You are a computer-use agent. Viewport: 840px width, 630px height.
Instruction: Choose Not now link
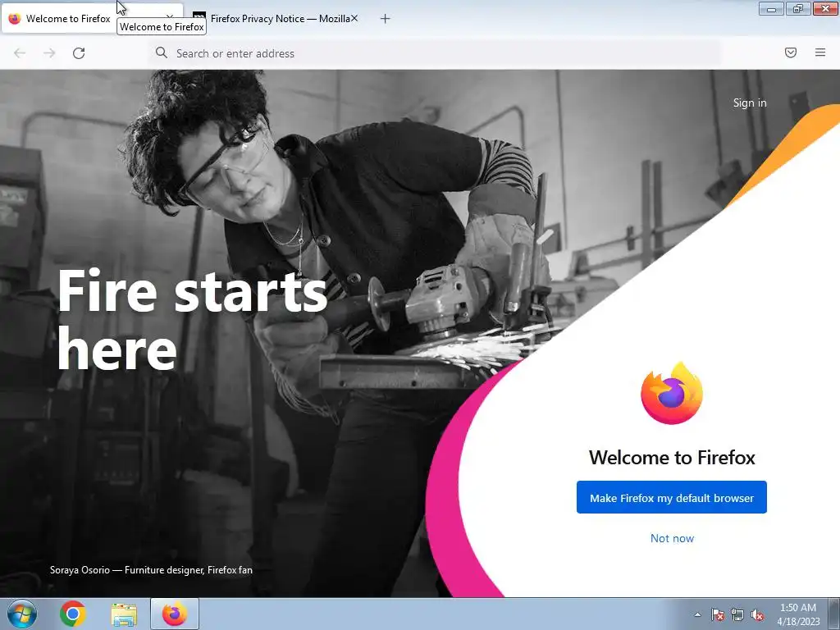(x=672, y=538)
